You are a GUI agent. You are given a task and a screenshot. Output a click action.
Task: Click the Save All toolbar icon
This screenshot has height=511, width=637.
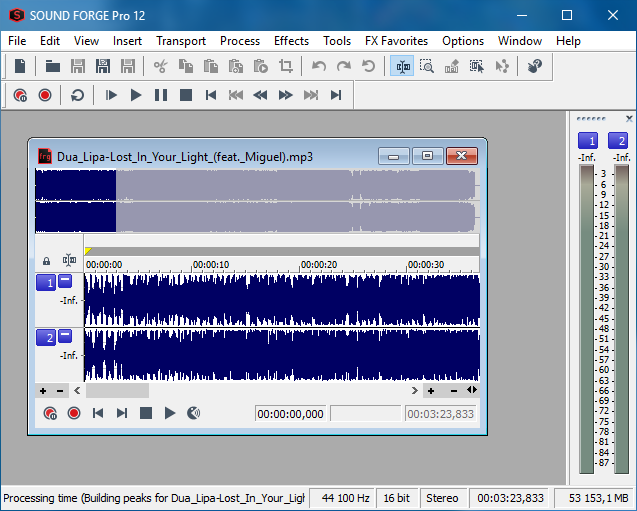[x=128, y=66]
